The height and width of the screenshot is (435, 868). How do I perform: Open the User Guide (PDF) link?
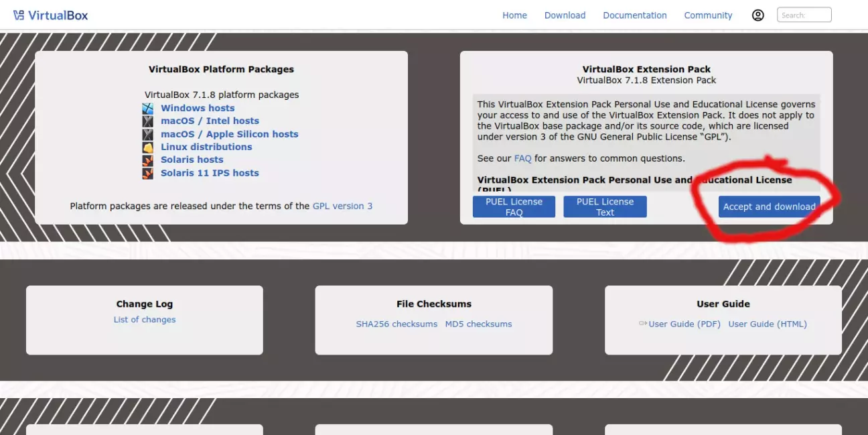[684, 324]
